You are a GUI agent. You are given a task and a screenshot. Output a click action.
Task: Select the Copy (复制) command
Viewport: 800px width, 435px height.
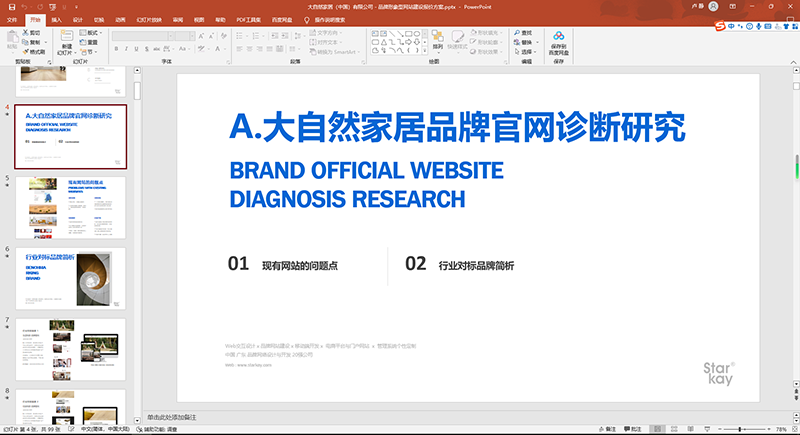[32, 42]
